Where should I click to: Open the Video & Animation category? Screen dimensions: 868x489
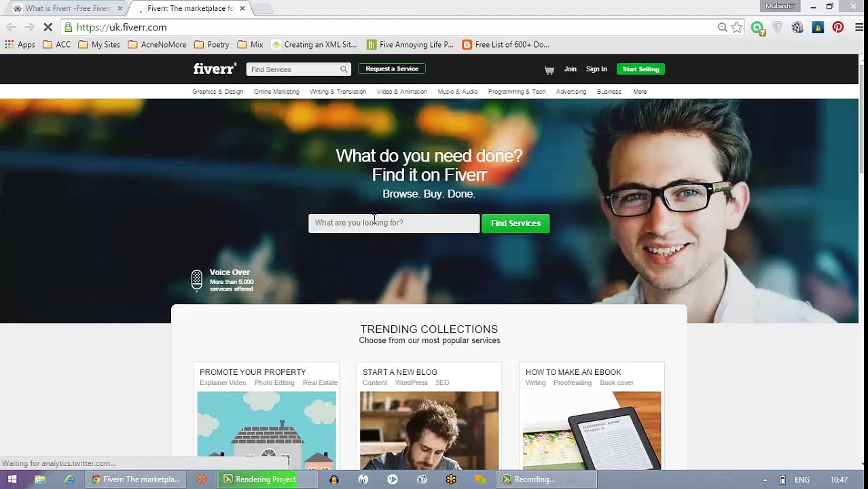point(402,92)
